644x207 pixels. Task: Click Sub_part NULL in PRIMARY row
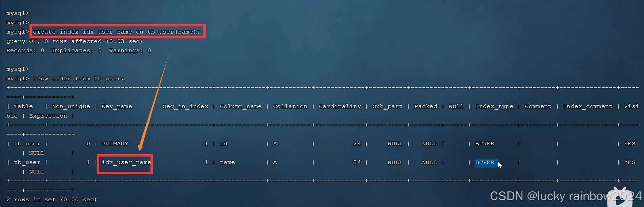click(395, 144)
